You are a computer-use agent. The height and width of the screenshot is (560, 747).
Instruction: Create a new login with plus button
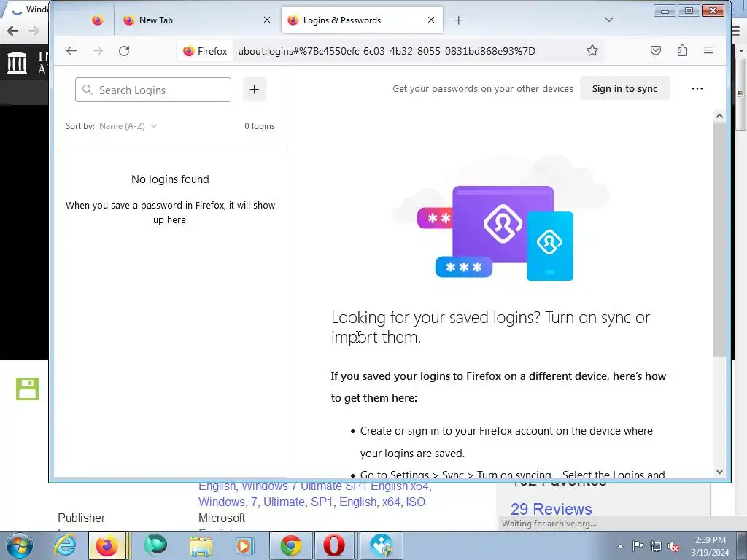(x=255, y=90)
